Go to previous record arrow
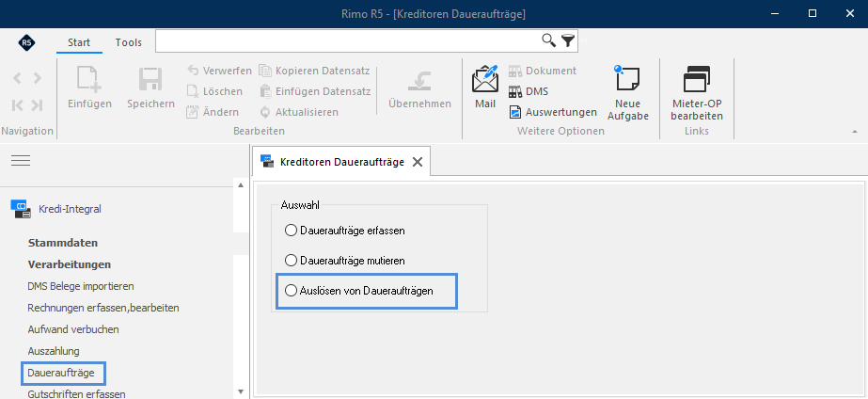868x399 pixels. (x=17, y=79)
